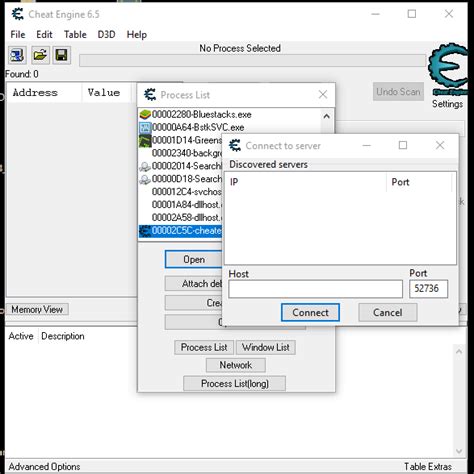Image resolution: width=474 pixels, height=474 pixels.
Task: Minimize the Connect to server dialog
Action: click(367, 145)
